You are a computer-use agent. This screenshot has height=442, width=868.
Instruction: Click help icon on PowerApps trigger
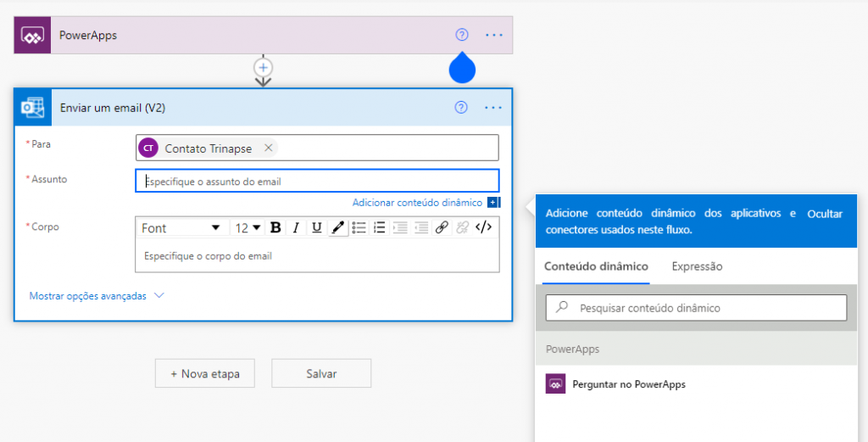(x=461, y=35)
